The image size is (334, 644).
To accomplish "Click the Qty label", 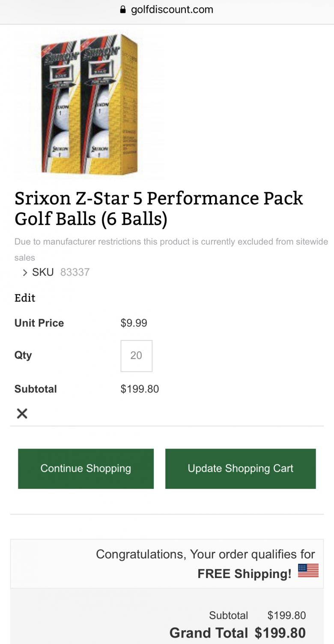I will pos(23,355).
